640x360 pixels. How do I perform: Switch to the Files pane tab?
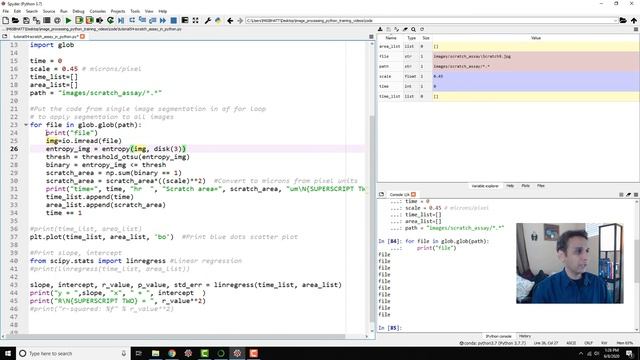point(541,186)
